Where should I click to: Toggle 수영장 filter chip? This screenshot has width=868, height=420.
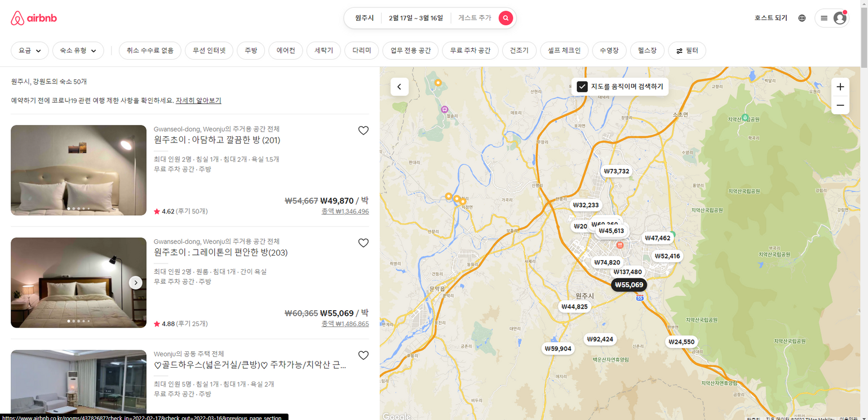(609, 51)
